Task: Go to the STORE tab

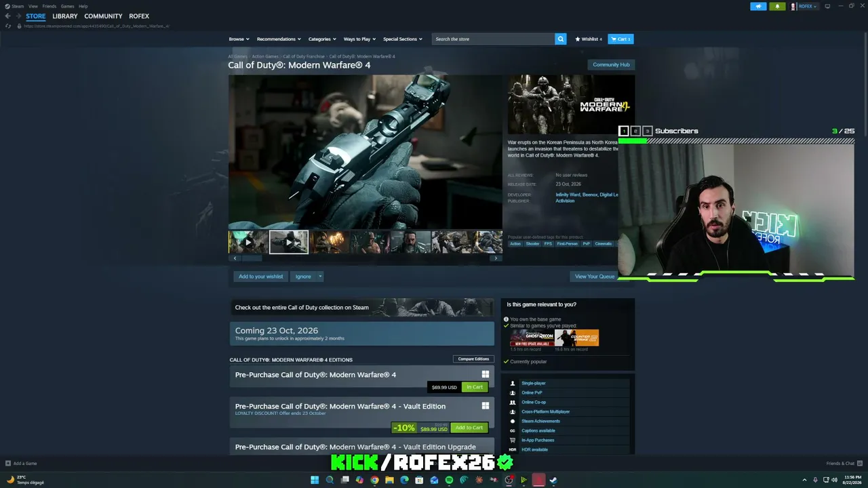Action: [36, 16]
